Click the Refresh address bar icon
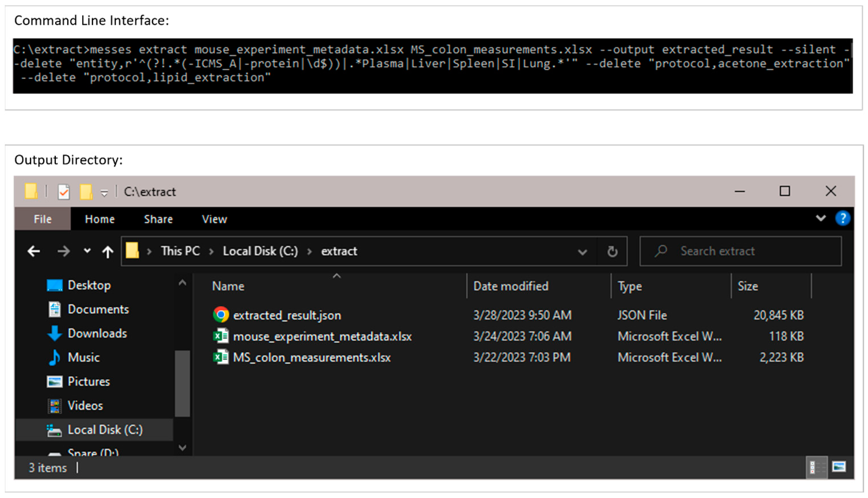This screenshot has width=868, height=498. pyautogui.click(x=612, y=251)
